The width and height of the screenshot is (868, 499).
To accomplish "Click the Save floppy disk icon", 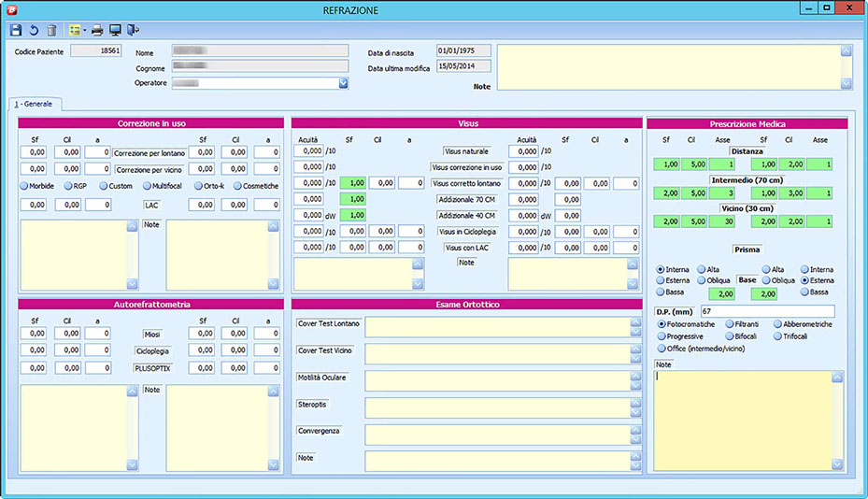I will [16, 30].
